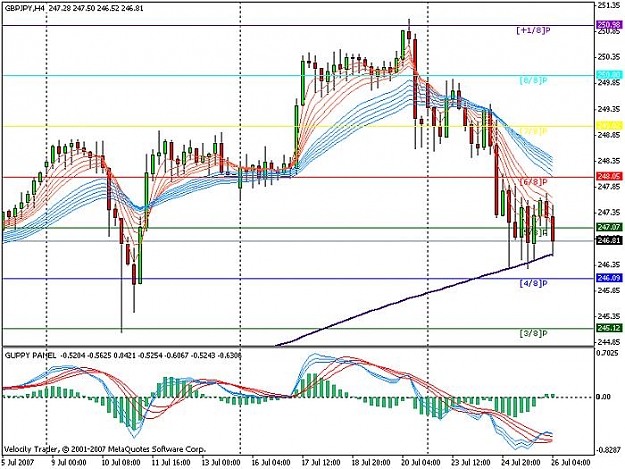Click the blue [4/8]P level label
Image resolution: width=625 pixels, height=469 pixels.
click(x=533, y=283)
